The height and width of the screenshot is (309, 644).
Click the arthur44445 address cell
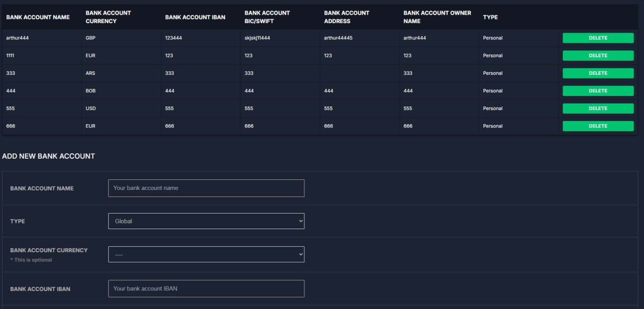[x=338, y=38]
